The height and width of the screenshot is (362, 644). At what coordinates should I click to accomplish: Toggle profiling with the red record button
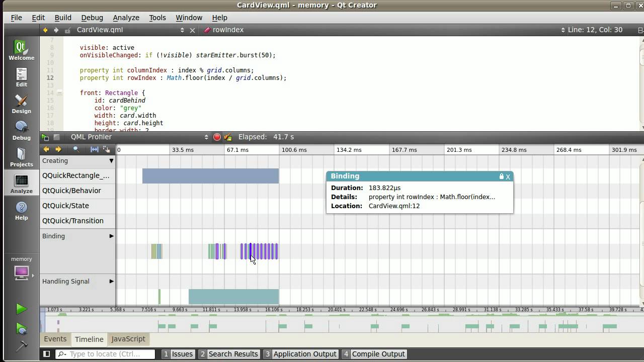(217, 137)
